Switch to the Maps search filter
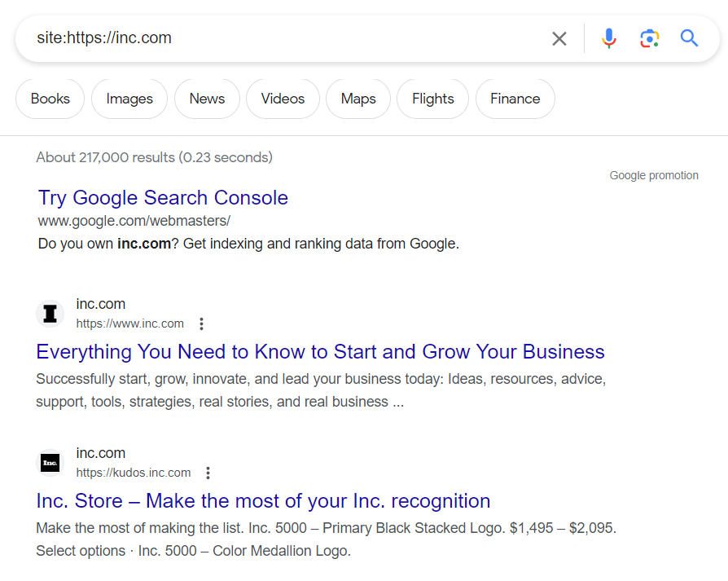Viewport: 728px width, 581px height. click(358, 99)
